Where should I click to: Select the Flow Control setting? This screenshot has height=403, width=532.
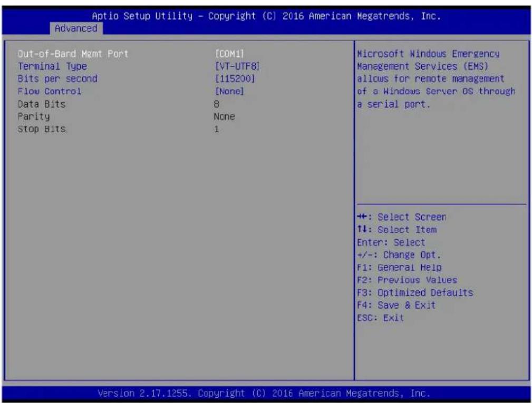click(x=50, y=92)
